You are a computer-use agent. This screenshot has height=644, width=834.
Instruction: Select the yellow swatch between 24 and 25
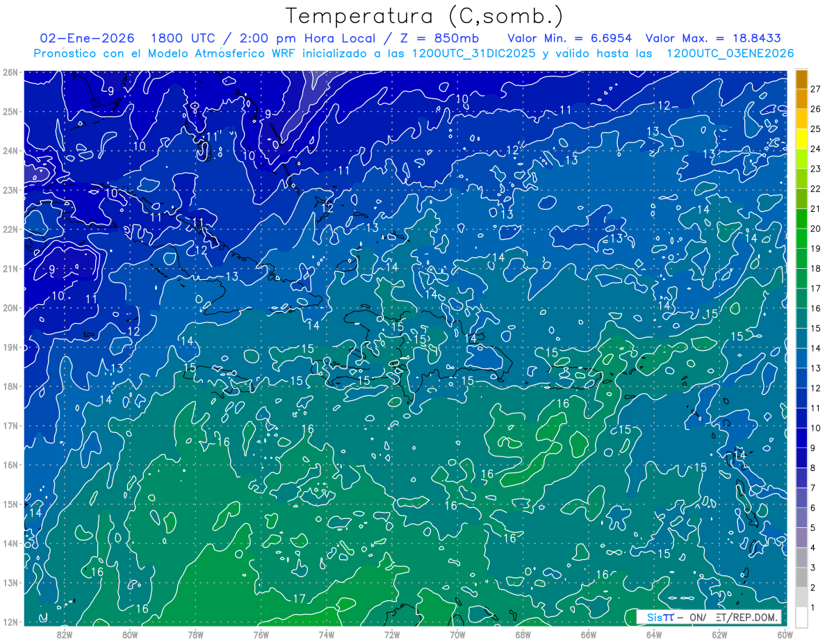click(801, 138)
